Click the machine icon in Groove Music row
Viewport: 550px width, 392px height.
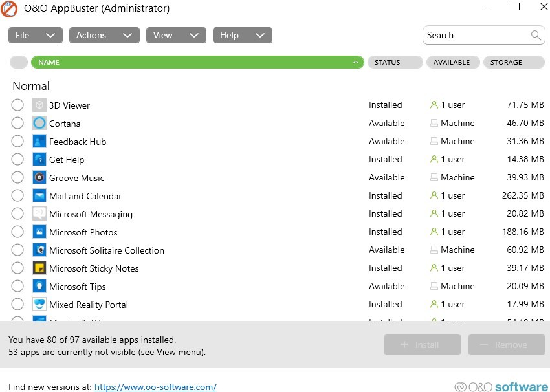(x=434, y=177)
